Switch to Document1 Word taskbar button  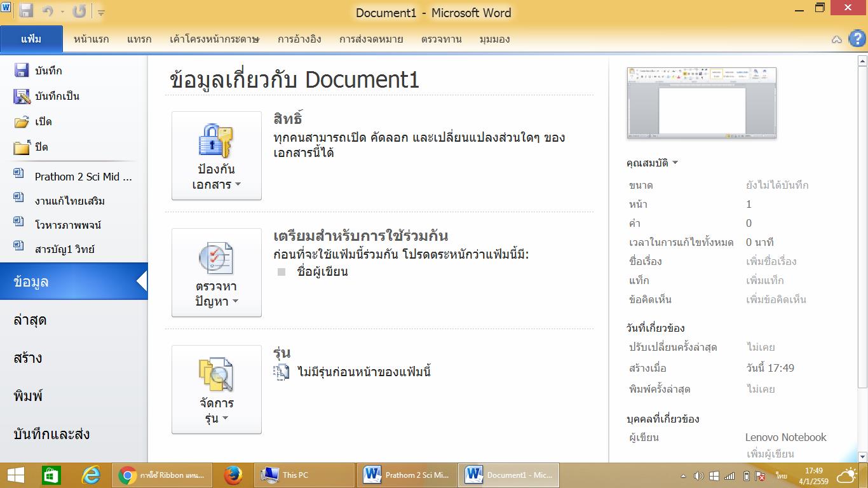click(509, 475)
